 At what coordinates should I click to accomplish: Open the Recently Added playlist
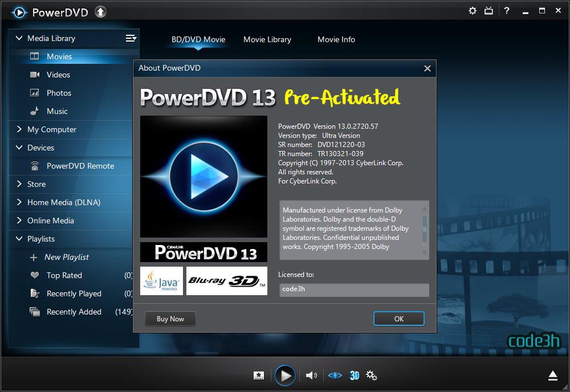tap(74, 311)
